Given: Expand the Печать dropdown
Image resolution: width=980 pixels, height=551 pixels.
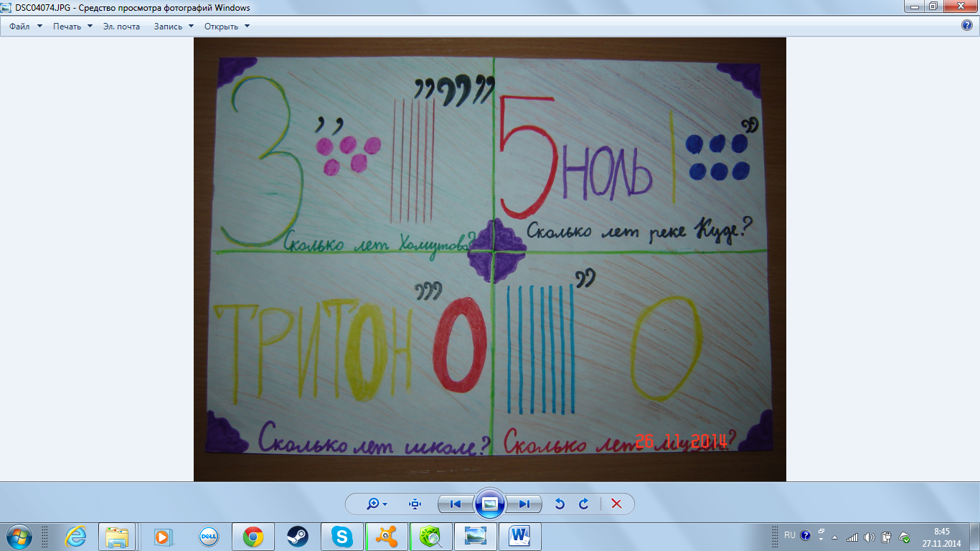Looking at the screenshot, I should [72, 27].
